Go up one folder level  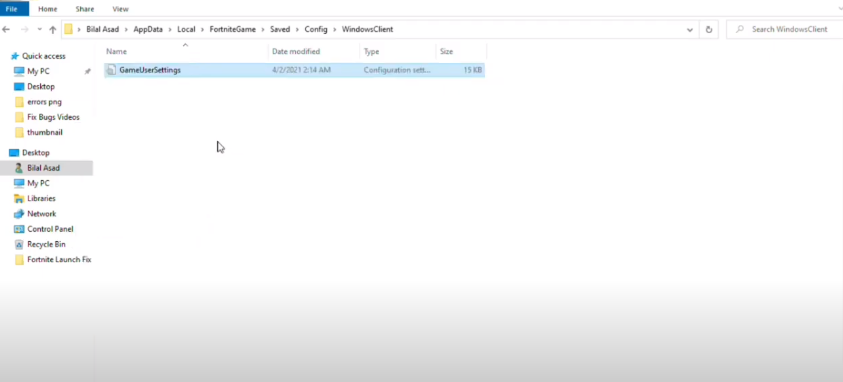coord(52,30)
